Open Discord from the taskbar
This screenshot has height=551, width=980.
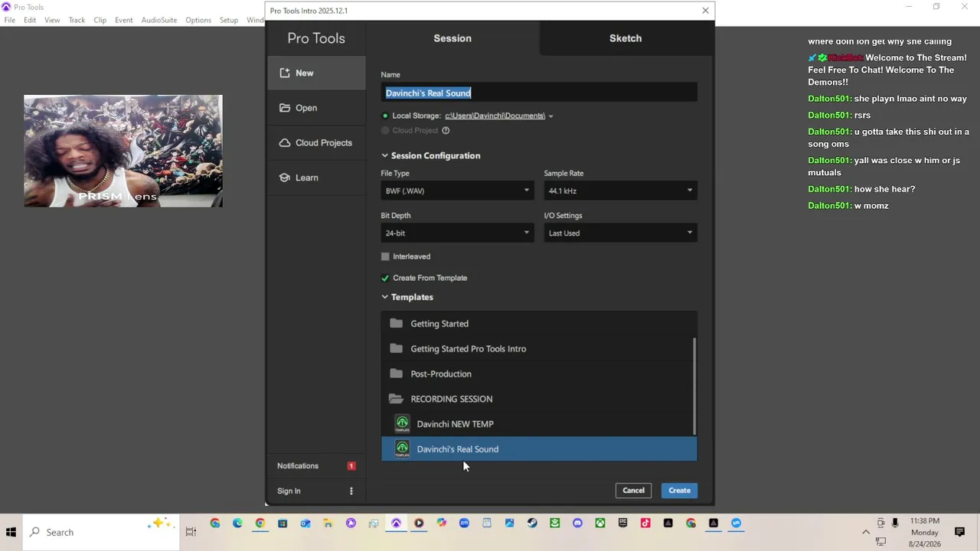click(577, 523)
